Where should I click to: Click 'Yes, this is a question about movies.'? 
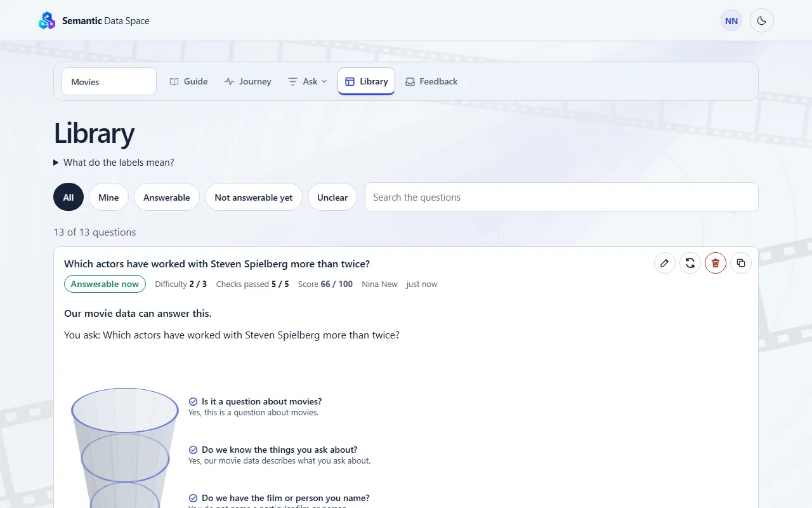[x=253, y=413]
